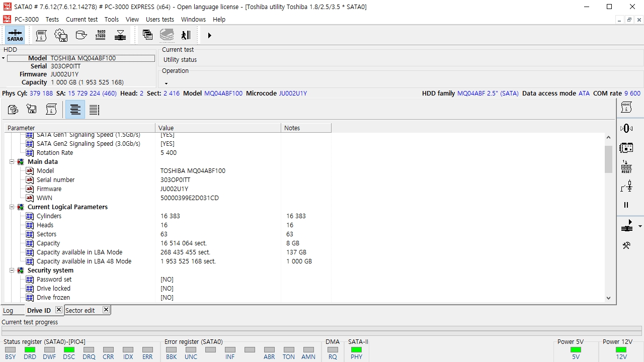Click the circuit board icon in sidebar

click(626, 148)
